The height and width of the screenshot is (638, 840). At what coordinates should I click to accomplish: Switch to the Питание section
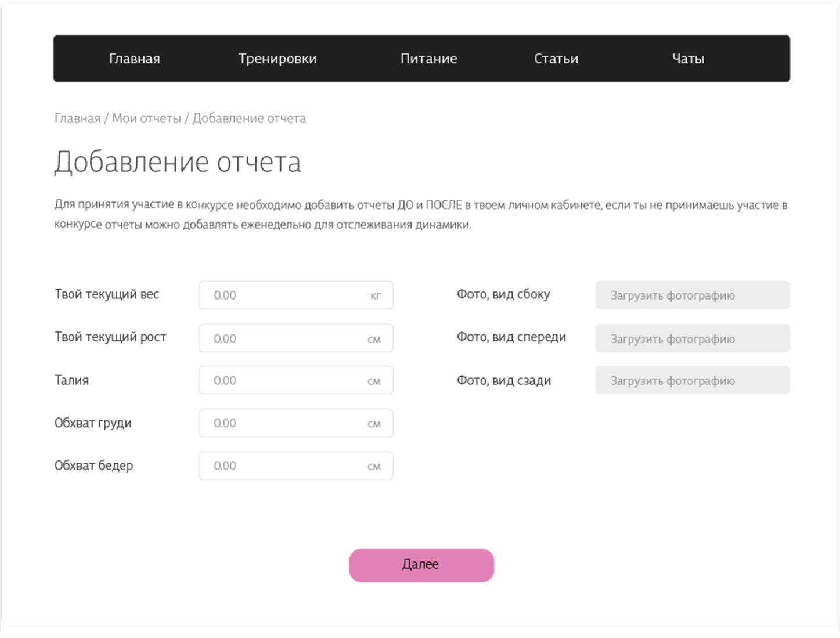coord(428,58)
